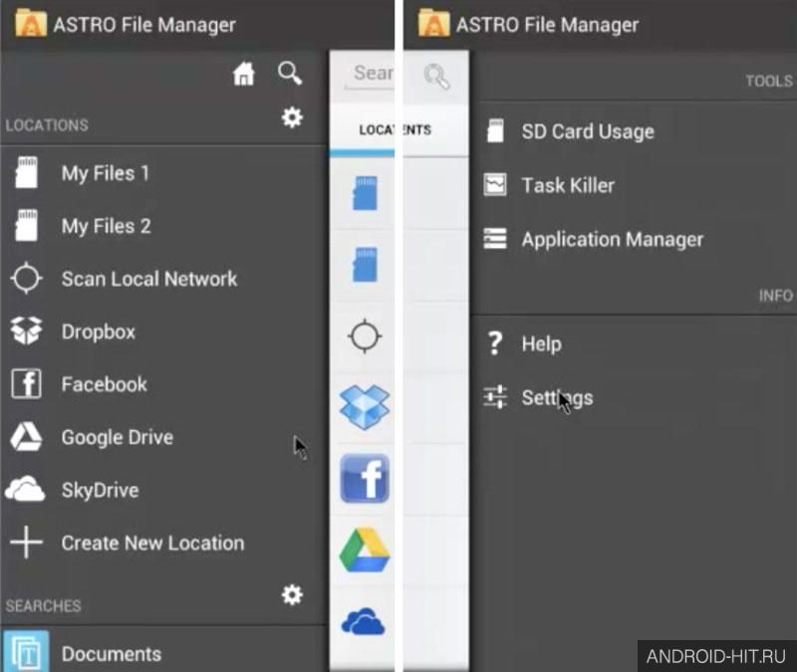Viewport: 797px width, 672px height.
Task: Tap the SD Card Usage icon
Action: click(x=495, y=131)
